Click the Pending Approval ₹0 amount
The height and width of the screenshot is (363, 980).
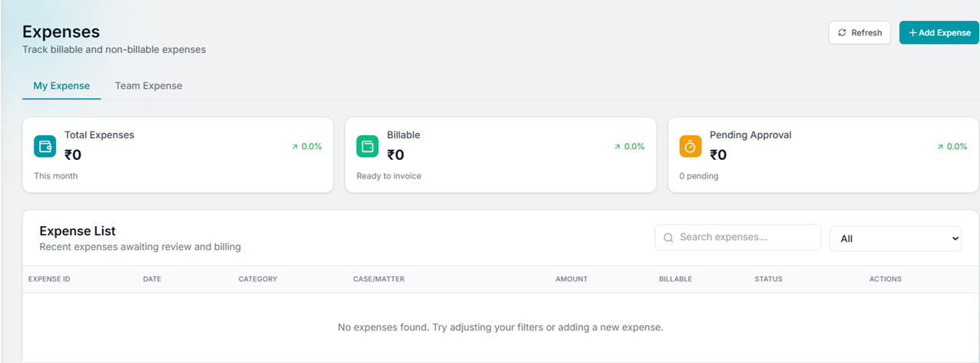tap(718, 155)
